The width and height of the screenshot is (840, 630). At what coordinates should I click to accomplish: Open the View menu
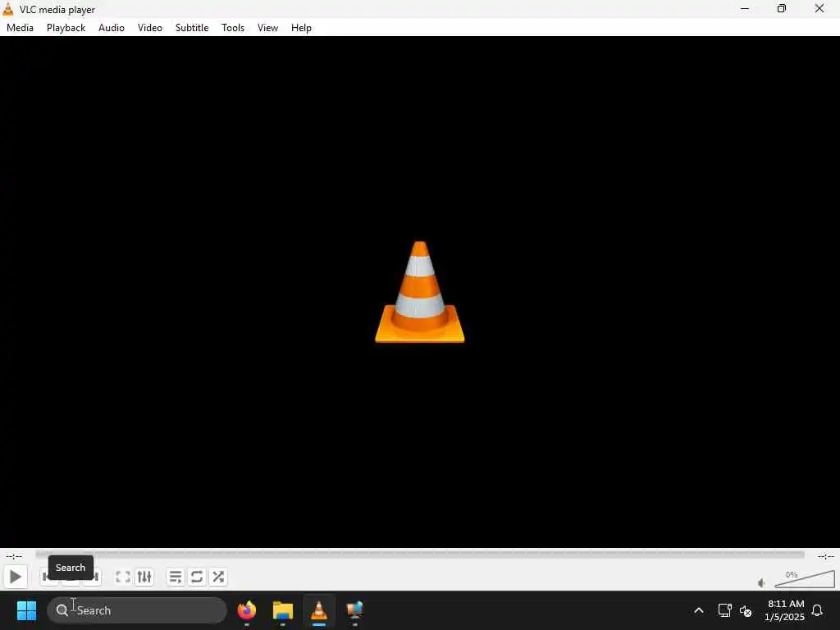[x=268, y=28]
